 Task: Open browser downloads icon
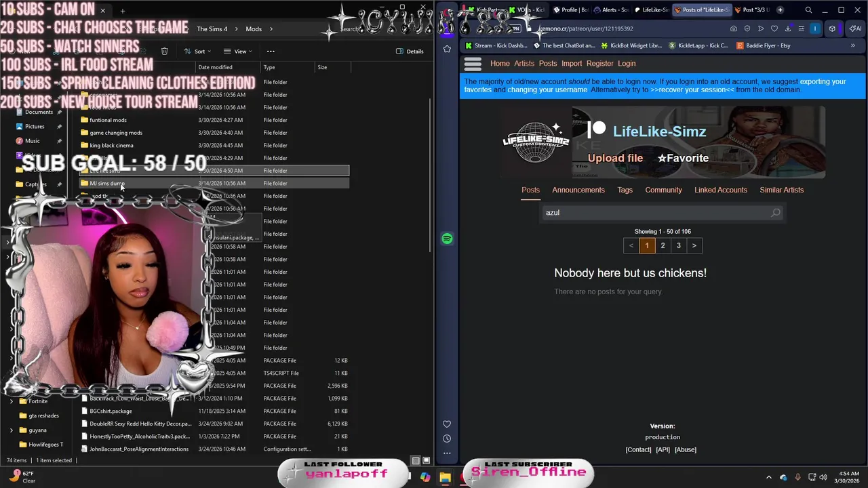788,29
